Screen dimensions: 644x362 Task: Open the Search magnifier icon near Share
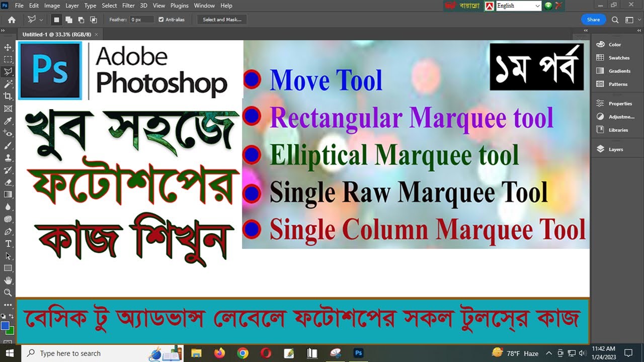pyautogui.click(x=615, y=20)
